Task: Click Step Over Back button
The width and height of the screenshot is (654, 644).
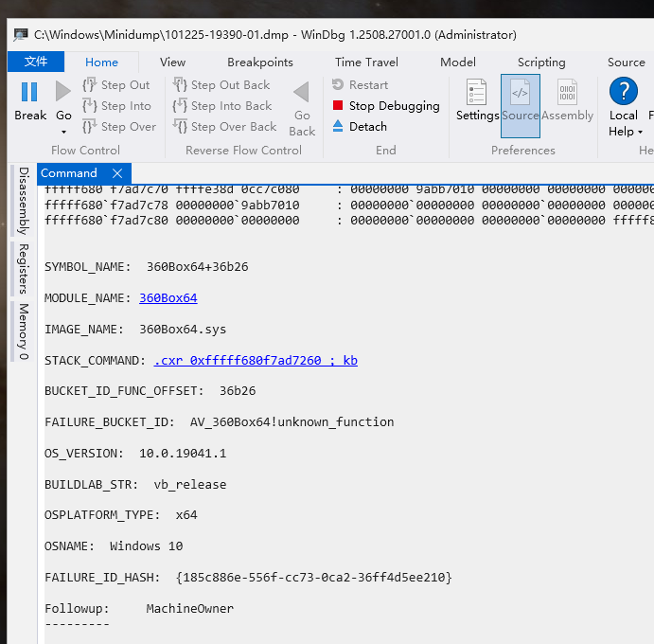Action: [x=225, y=127]
